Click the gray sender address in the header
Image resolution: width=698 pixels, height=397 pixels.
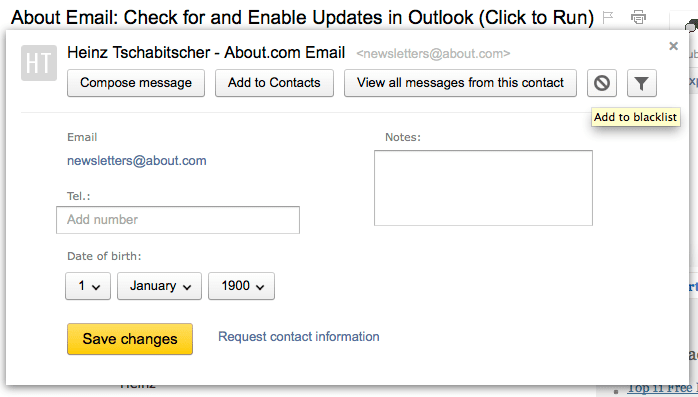point(433,54)
